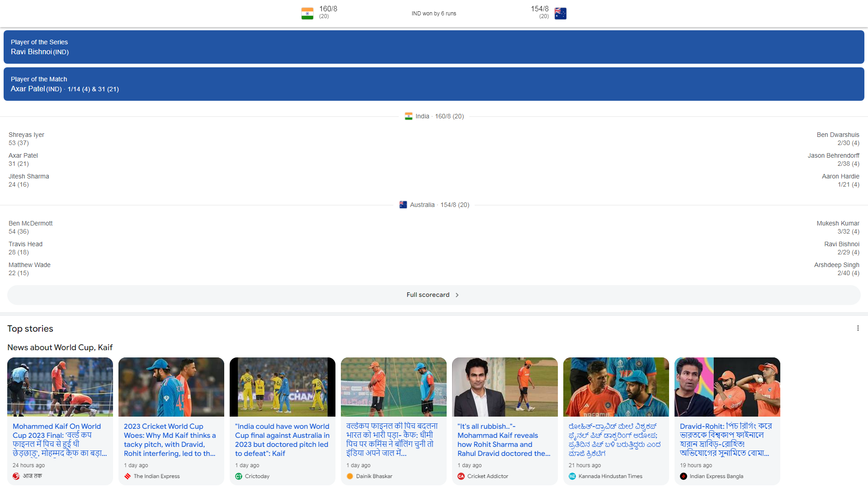Click the IND won by 6 runs result text
This screenshot has height=488, width=868.
click(x=434, y=13)
